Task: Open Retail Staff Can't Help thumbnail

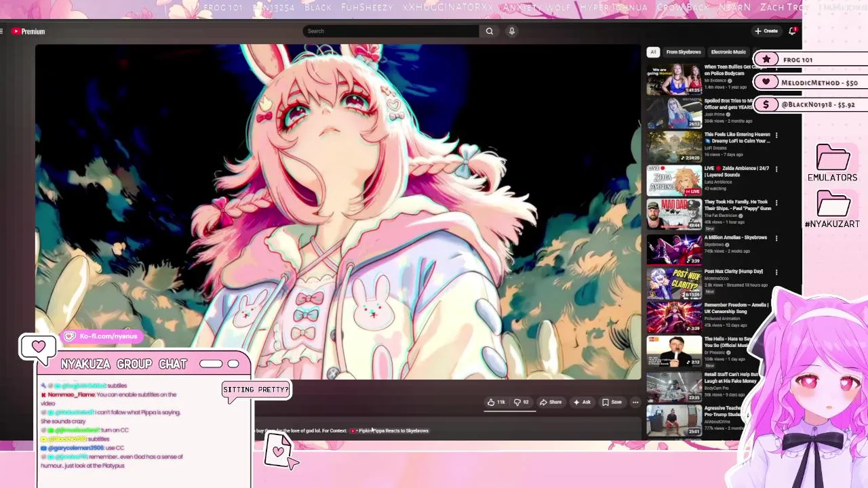Action: tap(674, 386)
